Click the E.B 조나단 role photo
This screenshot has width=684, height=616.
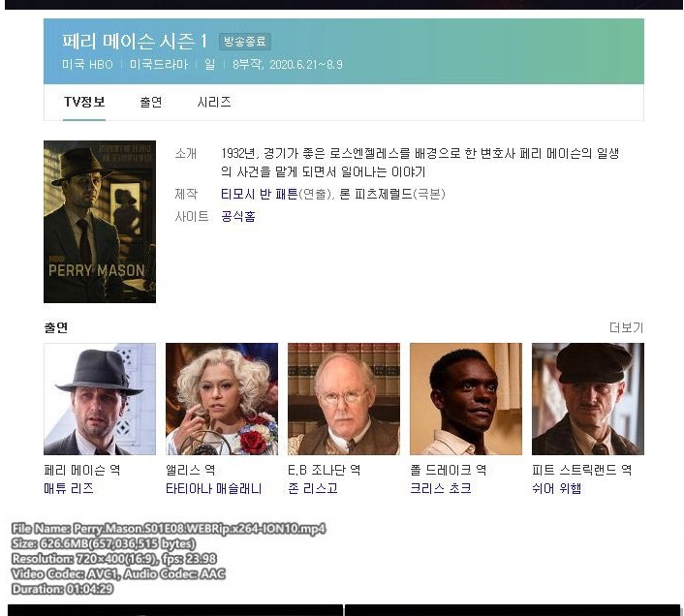tap(344, 399)
